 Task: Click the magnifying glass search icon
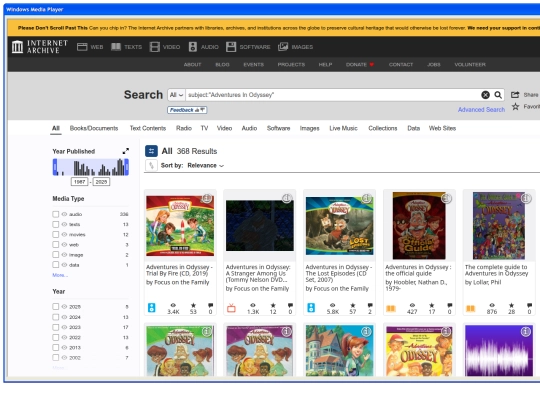498,95
